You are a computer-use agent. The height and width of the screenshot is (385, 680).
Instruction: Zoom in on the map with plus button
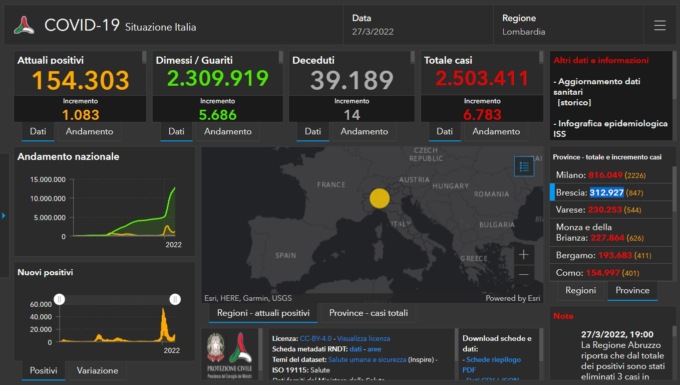[523, 254]
